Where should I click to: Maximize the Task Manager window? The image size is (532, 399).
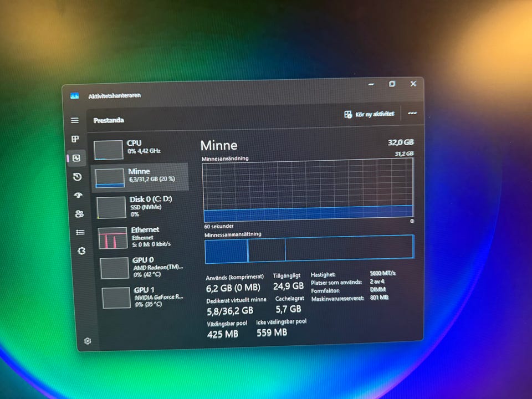pyautogui.click(x=392, y=84)
